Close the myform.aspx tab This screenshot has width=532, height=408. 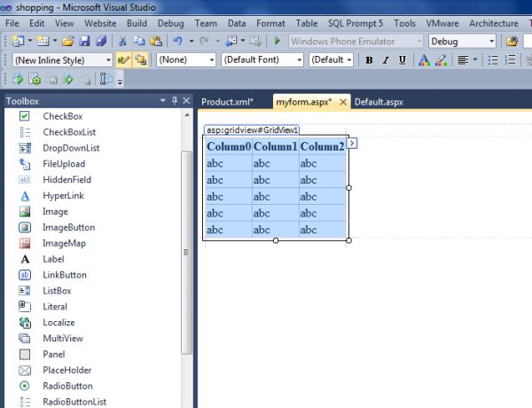343,102
